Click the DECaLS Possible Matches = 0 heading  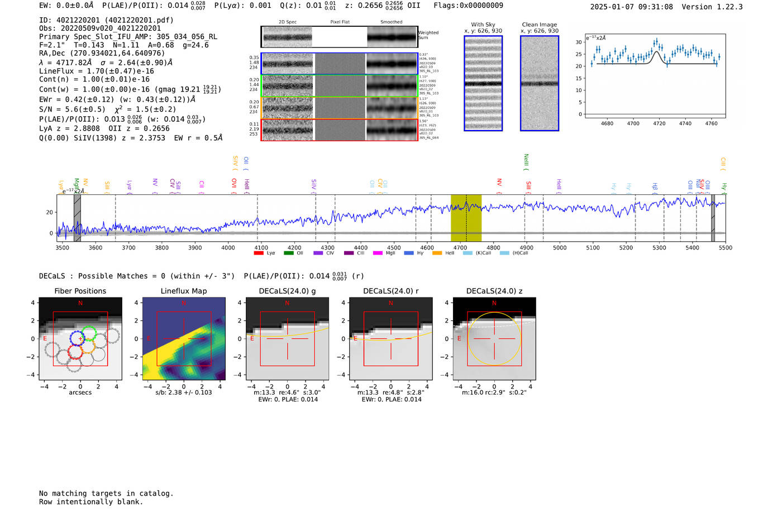click(137, 276)
